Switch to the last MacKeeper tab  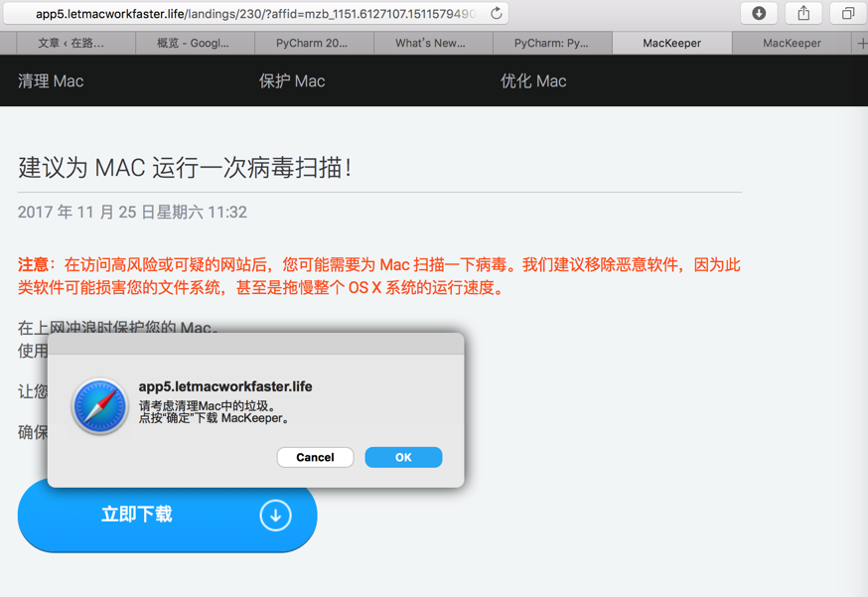[x=792, y=43]
